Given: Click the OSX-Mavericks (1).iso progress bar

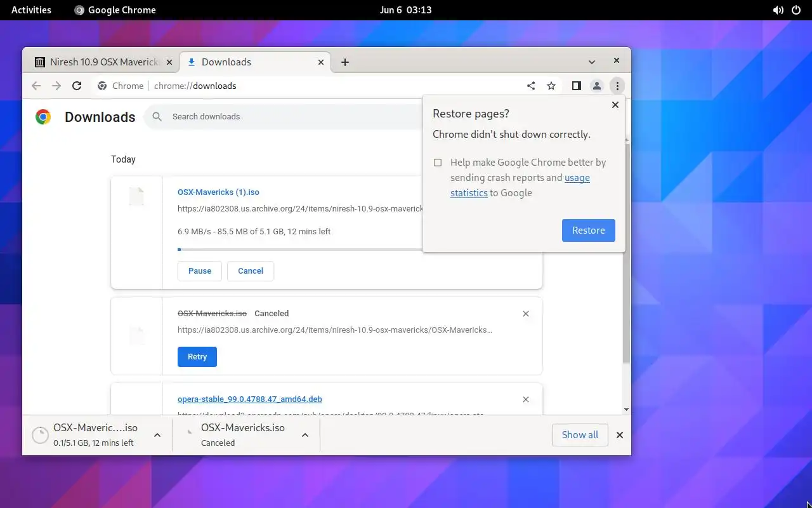Looking at the screenshot, I should [x=299, y=250].
